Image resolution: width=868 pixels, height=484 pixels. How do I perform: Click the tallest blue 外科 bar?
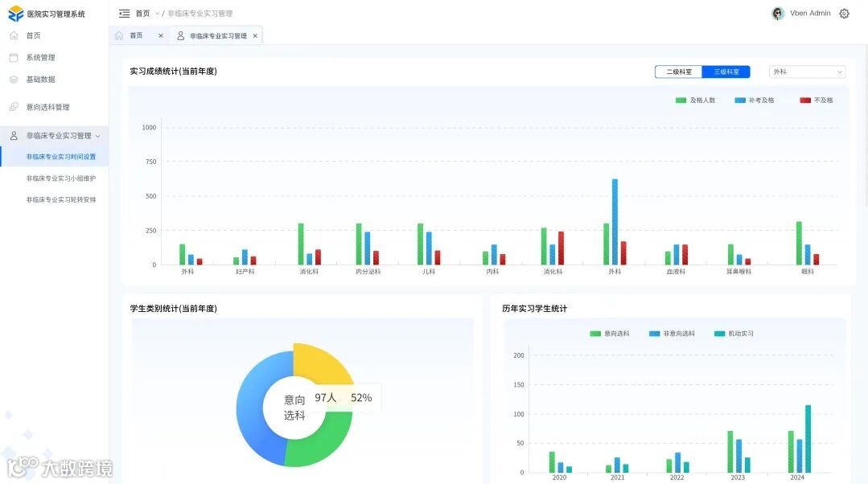click(x=615, y=221)
